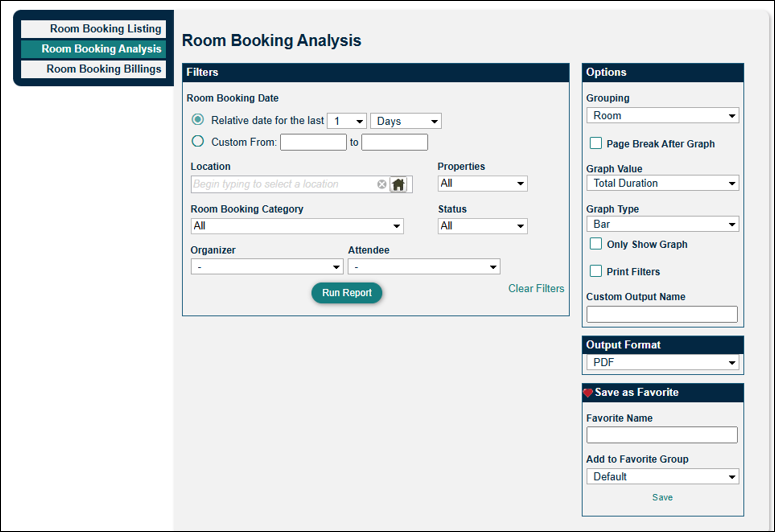Screen dimensions: 775x532
Task: Click the Room Booking Date label
Action: [232, 98]
